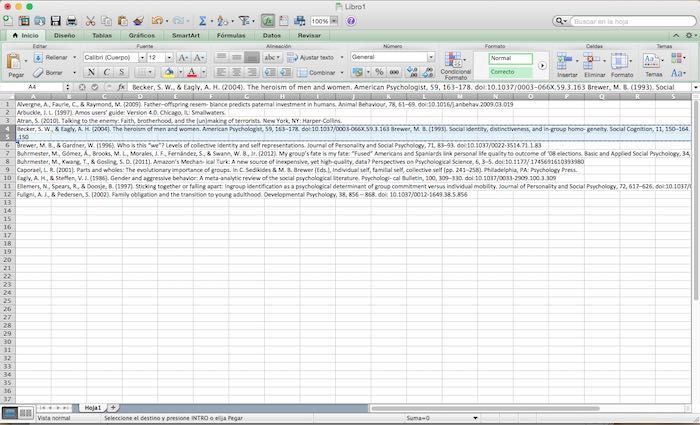The image size is (700, 425).
Task: Apply the Correcto cell style
Action: [x=510, y=72]
